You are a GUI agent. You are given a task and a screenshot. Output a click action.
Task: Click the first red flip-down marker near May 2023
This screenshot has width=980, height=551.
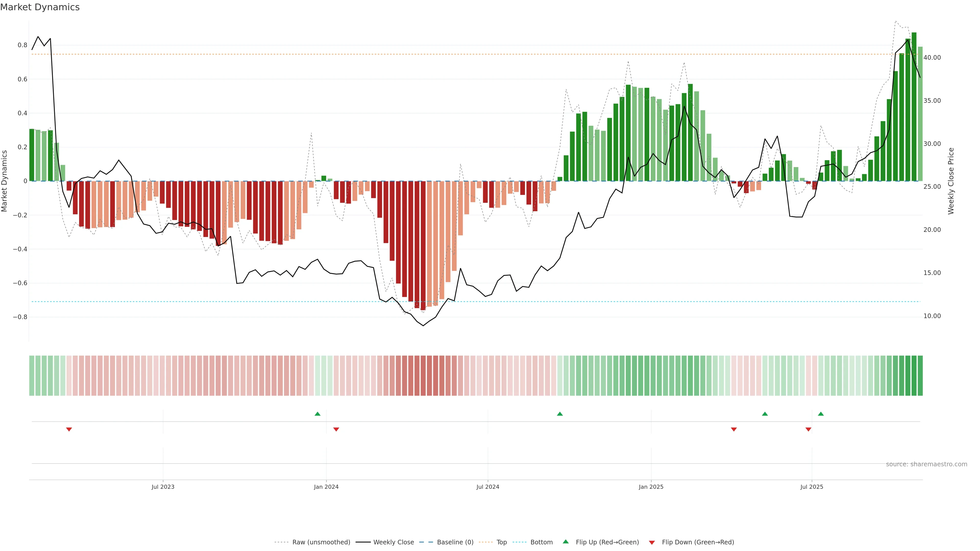(x=69, y=429)
